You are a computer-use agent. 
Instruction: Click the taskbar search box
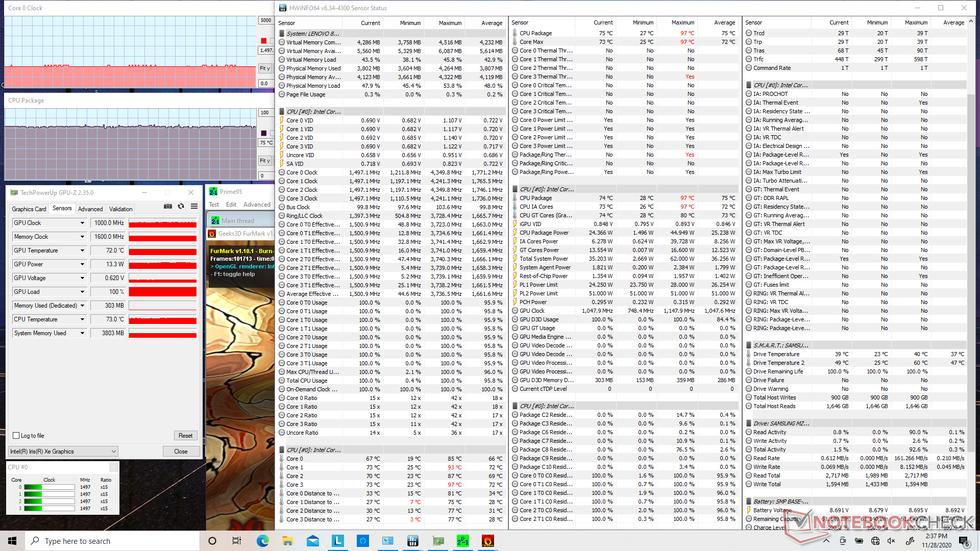112,541
